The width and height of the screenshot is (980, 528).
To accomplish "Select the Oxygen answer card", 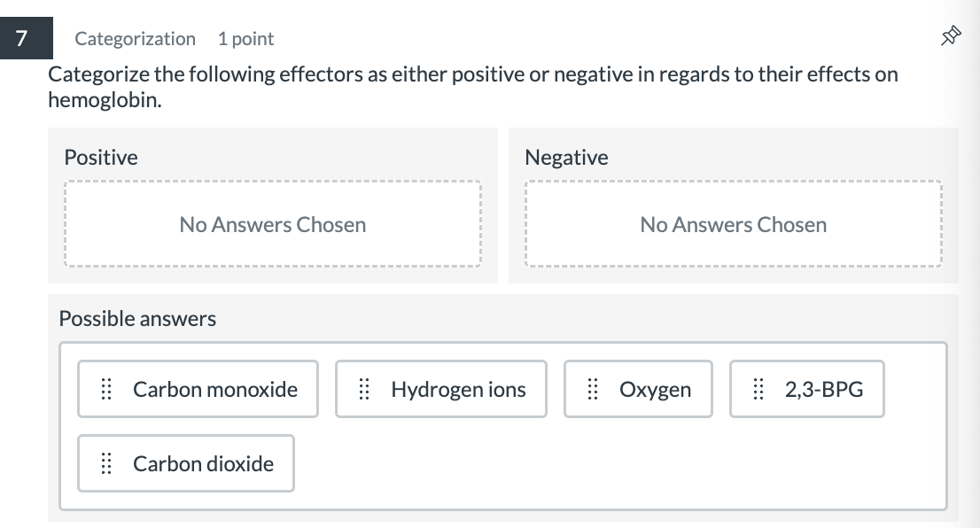I will pos(638,389).
